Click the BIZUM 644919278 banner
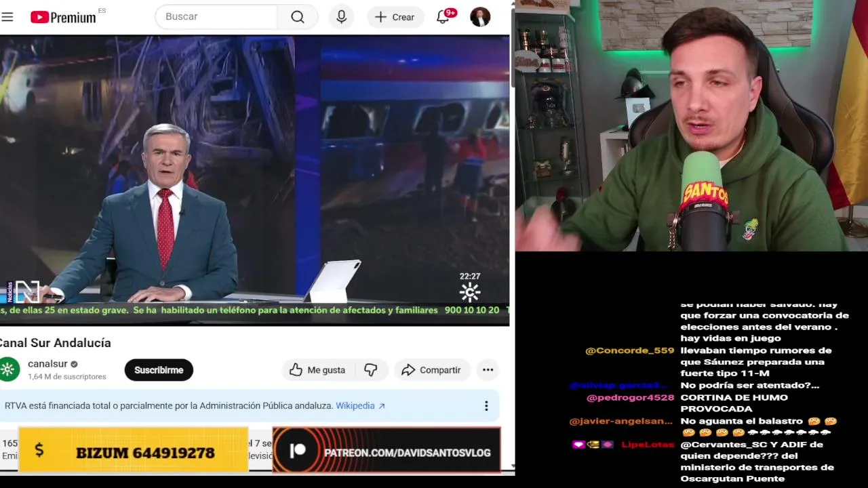 (x=134, y=449)
